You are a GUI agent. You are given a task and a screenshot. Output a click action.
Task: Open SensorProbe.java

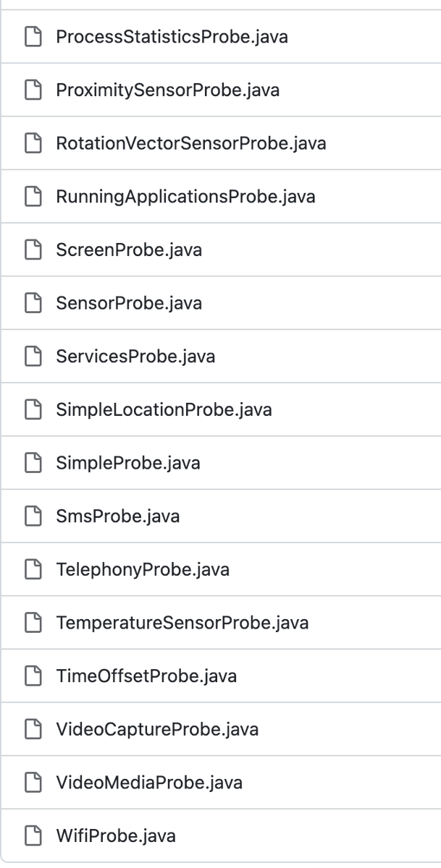tap(129, 303)
